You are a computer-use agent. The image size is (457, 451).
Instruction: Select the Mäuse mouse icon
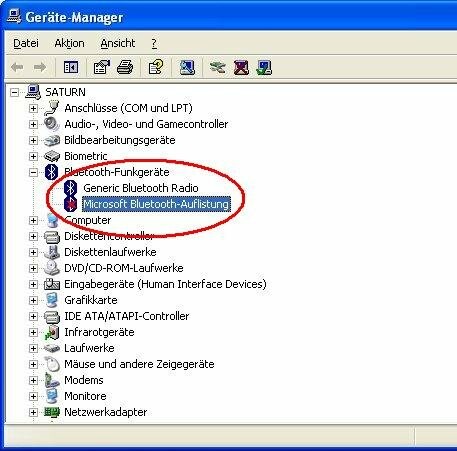pyautogui.click(x=52, y=364)
